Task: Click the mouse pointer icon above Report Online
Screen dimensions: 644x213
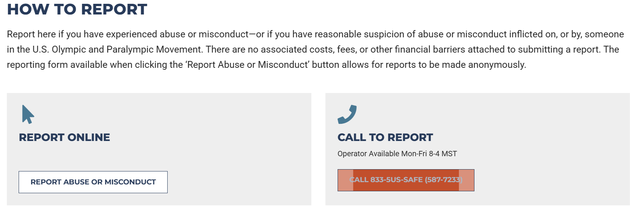Action: (28, 114)
